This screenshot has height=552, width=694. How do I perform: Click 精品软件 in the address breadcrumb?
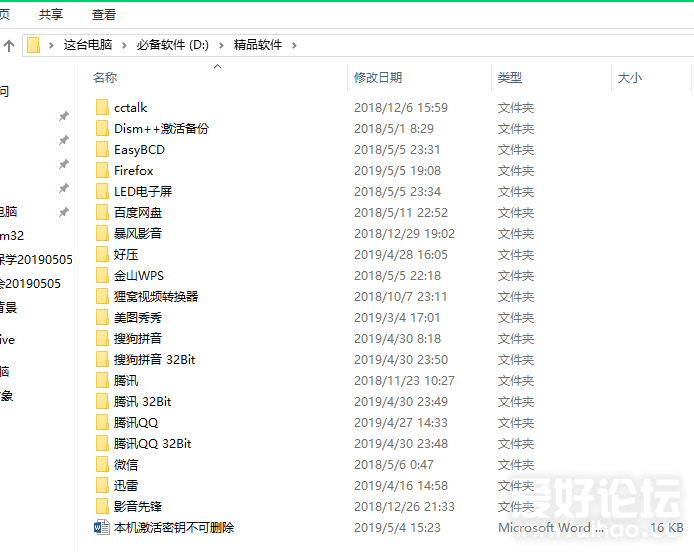tap(258, 45)
